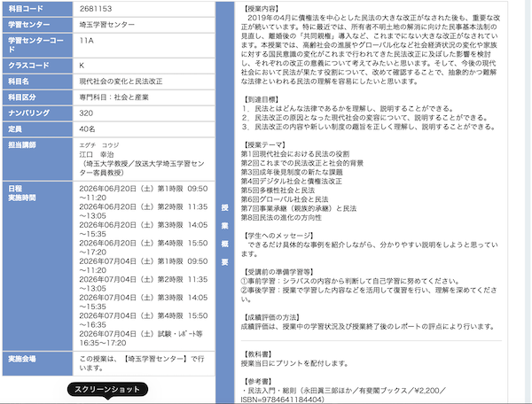Select the 2026年07月04日 第1時限 schedule entry

[x=143, y=266]
